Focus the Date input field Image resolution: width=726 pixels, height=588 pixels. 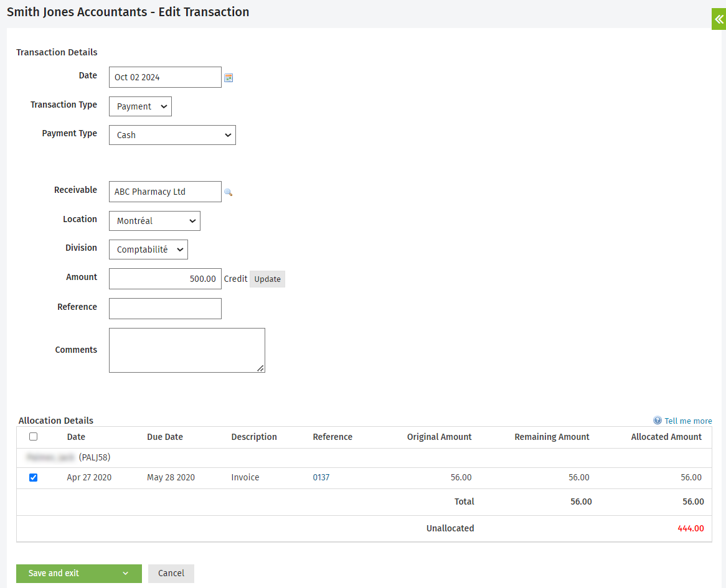point(165,77)
